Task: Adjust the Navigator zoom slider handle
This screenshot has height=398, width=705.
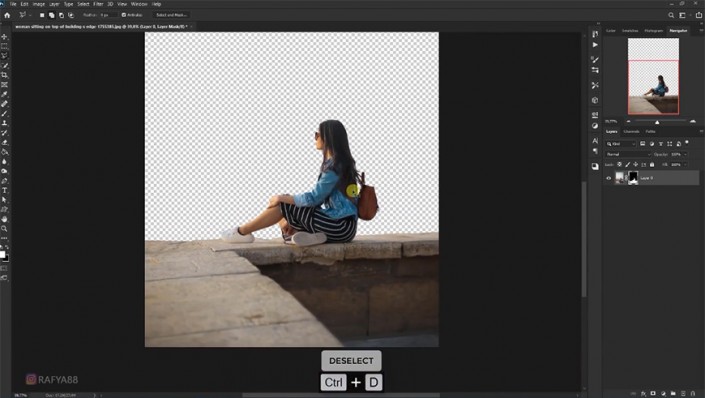Action: click(657, 122)
